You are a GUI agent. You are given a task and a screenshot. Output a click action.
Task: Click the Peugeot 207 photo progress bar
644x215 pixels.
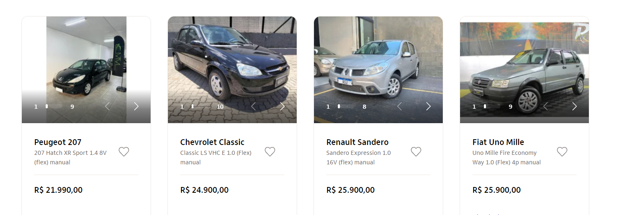[54, 107]
